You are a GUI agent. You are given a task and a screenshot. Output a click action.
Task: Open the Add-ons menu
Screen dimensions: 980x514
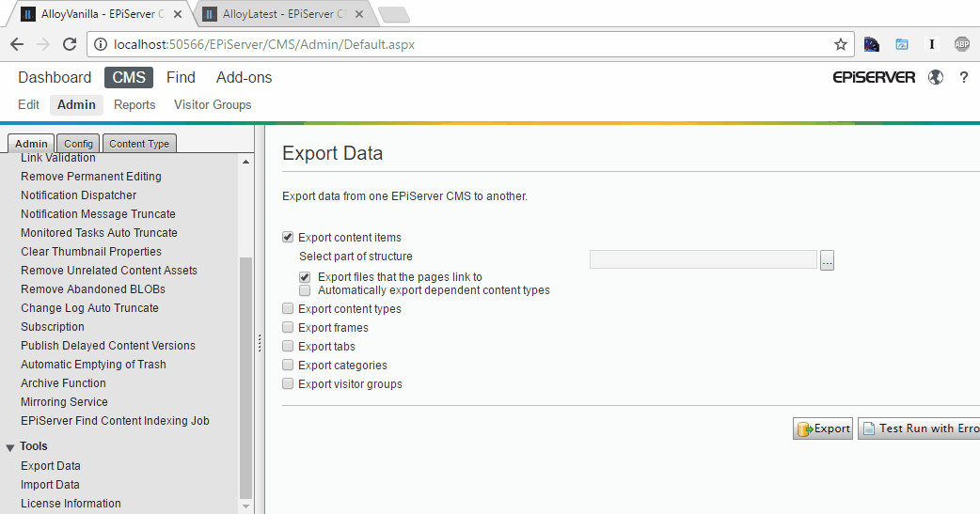244,78
